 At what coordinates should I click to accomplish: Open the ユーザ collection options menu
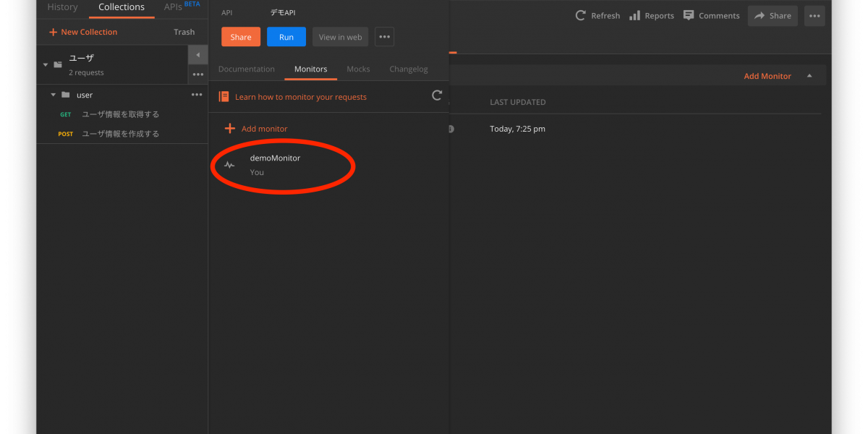(197, 75)
